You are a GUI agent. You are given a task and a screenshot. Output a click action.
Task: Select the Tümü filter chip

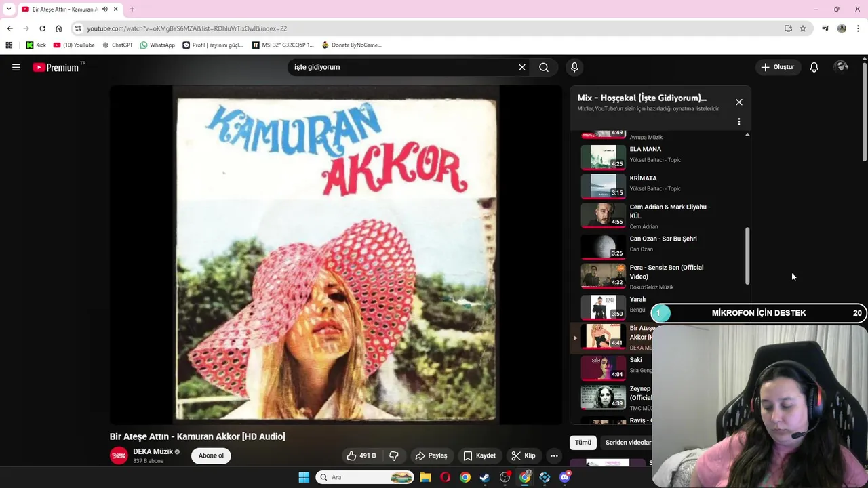click(583, 443)
